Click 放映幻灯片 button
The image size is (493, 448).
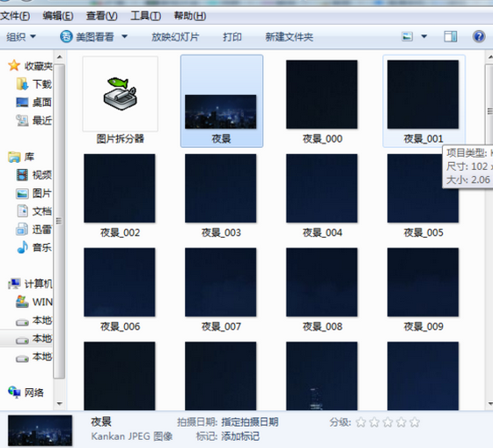175,37
